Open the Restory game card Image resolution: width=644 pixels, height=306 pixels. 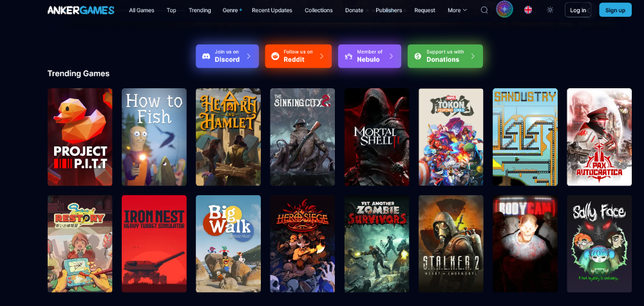click(x=80, y=244)
